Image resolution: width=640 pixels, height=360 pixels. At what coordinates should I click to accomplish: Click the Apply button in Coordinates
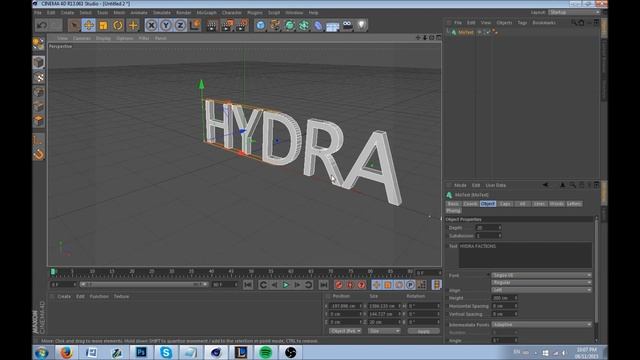[x=424, y=331]
